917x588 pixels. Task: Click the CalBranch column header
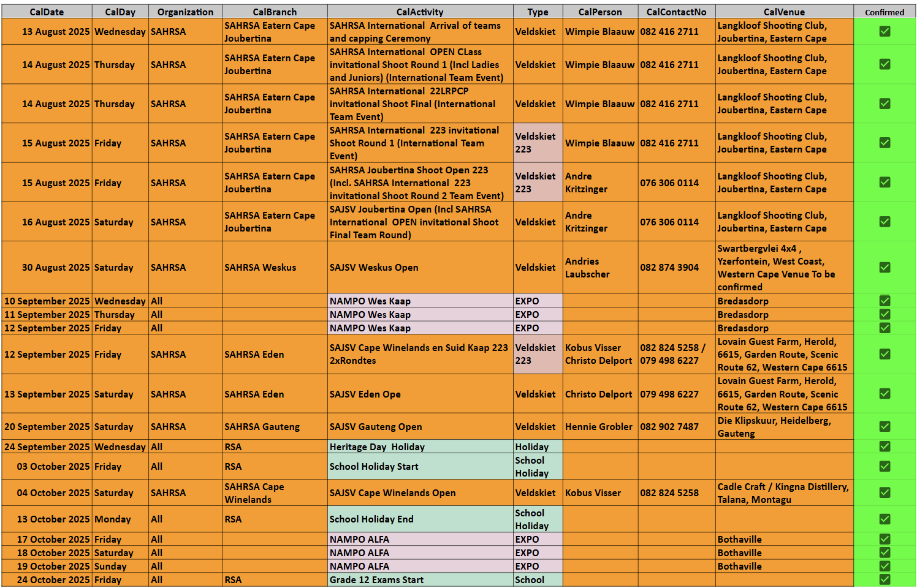[275, 12]
